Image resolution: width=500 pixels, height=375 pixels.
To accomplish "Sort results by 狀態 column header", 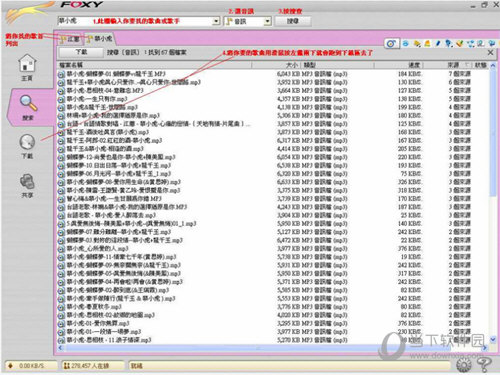I will tap(480, 65).
